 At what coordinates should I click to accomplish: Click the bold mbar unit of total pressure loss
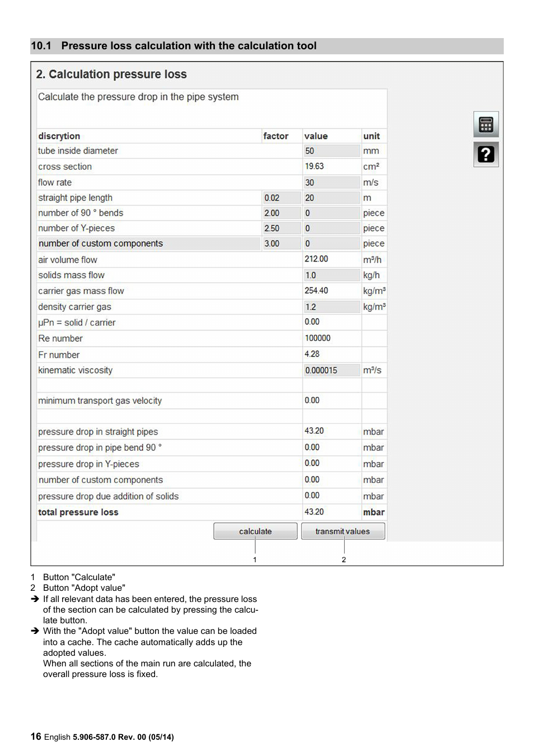click(373, 512)
